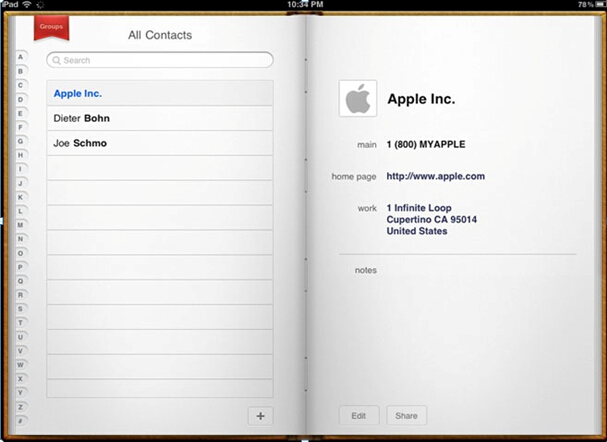
Task: Jump to letter M index tab
Action: tap(21, 225)
